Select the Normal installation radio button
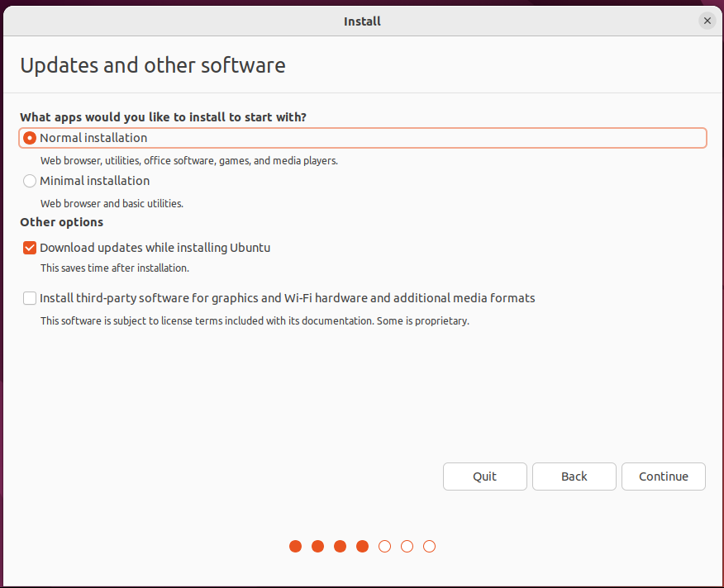724x588 pixels. (30, 138)
